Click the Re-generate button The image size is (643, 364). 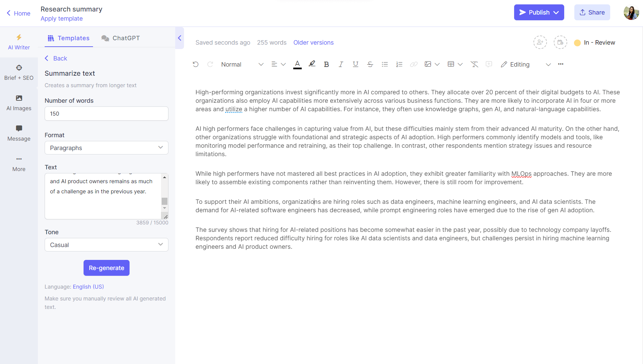click(x=106, y=268)
